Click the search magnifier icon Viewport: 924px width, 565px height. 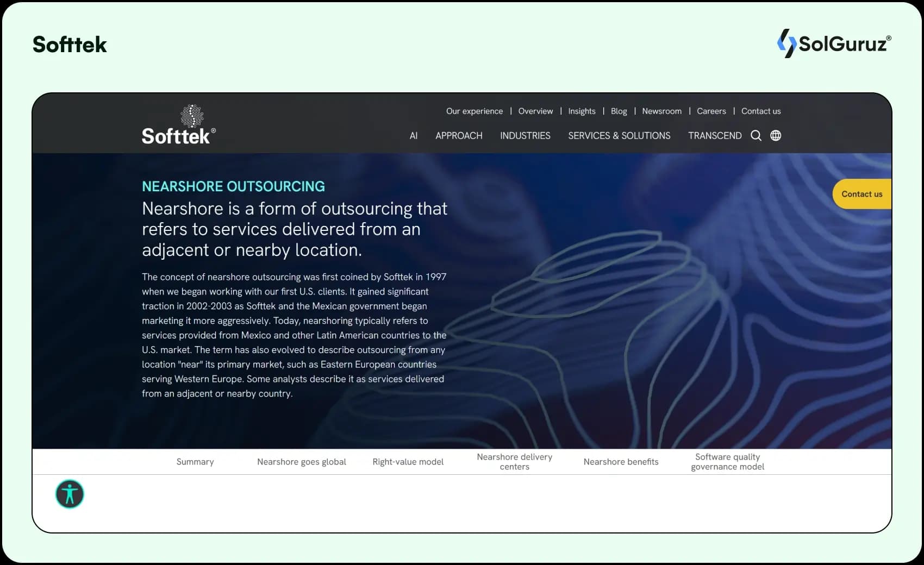[x=756, y=135]
